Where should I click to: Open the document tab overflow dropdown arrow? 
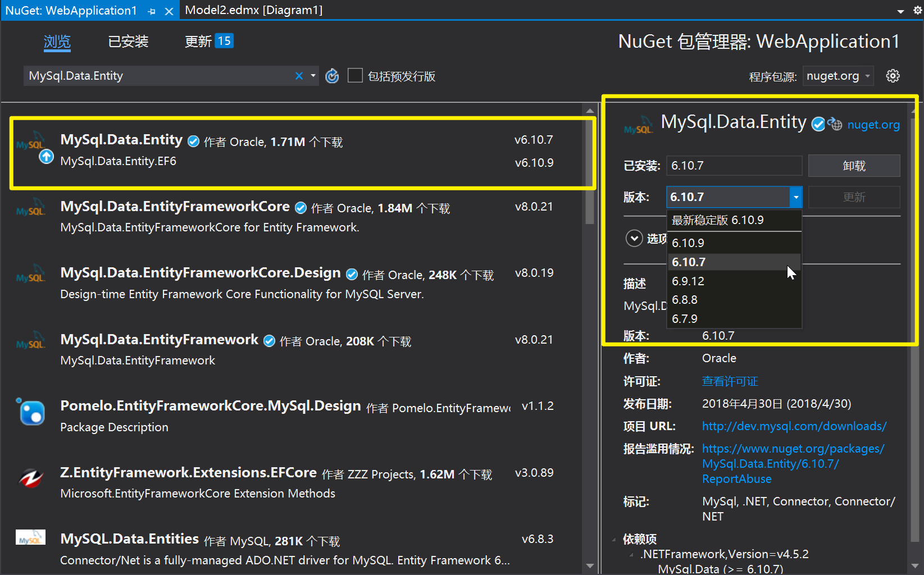click(x=900, y=11)
